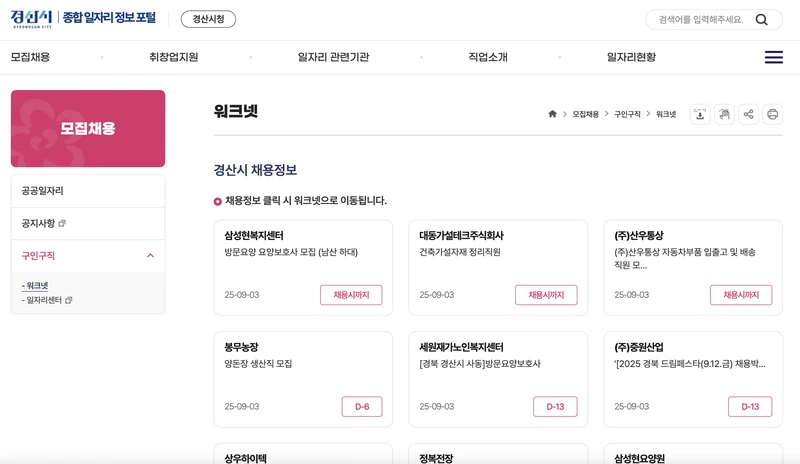Open the (주)중원산업 job card
Viewport: 800px width, 464px height.
[x=693, y=379]
